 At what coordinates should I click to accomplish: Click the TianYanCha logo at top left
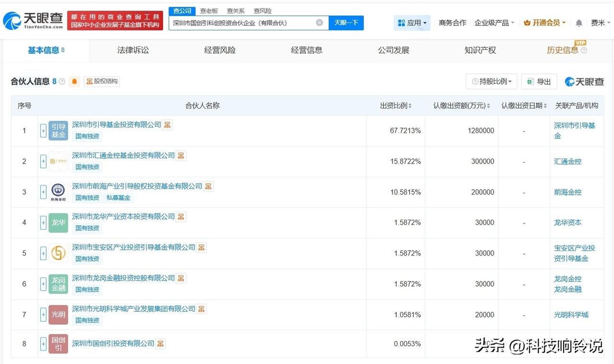[33, 21]
